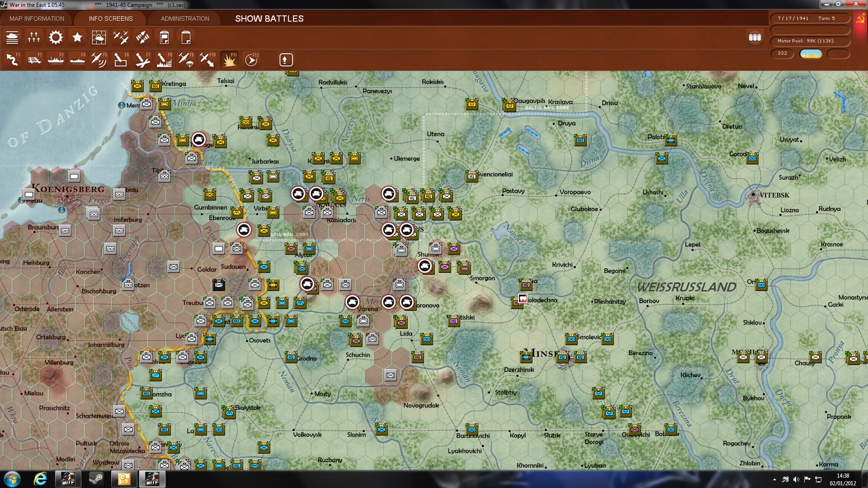Select F1 move mode arrow icon
The image size is (868, 488).
pos(12,60)
